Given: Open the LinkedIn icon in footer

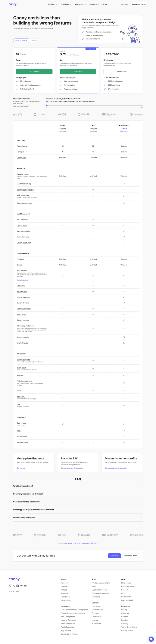Looking at the screenshot, I should [x=17, y=586].
